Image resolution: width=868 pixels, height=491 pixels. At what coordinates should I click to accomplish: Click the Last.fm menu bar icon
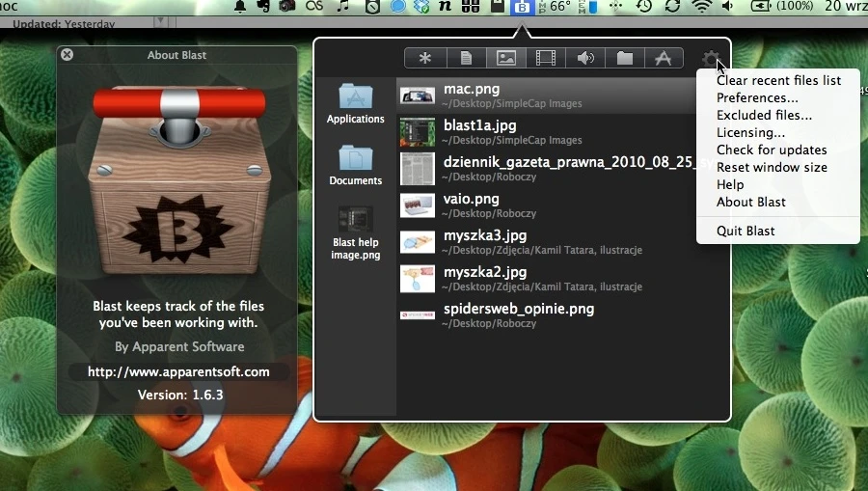click(x=313, y=6)
